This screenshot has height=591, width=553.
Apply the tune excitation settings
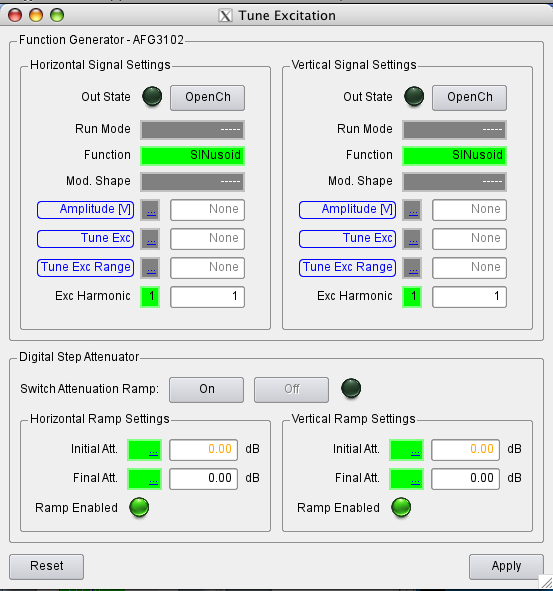click(506, 567)
